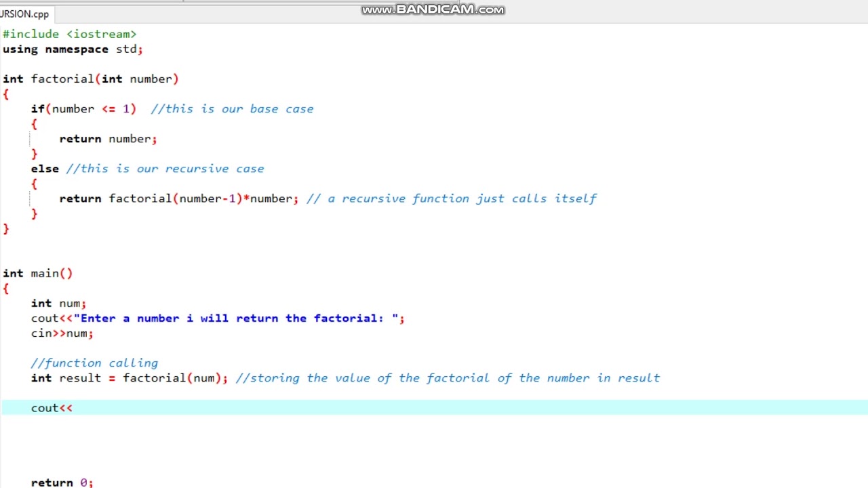Click comment '//function calling'

coord(94,363)
